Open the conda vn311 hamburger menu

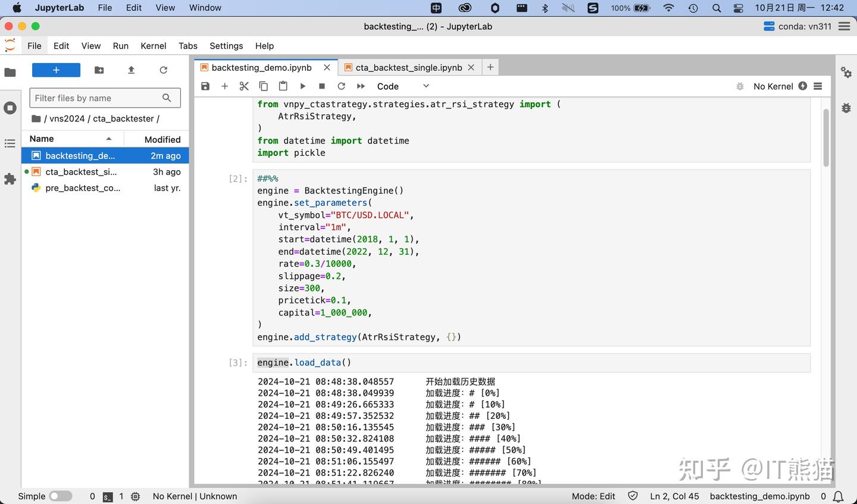click(x=844, y=26)
